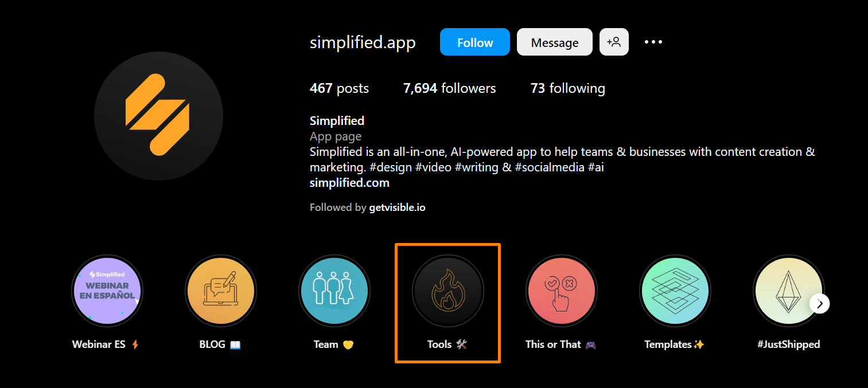Open the simplified.com website link
Screen dimensions: 868x388
click(349, 182)
